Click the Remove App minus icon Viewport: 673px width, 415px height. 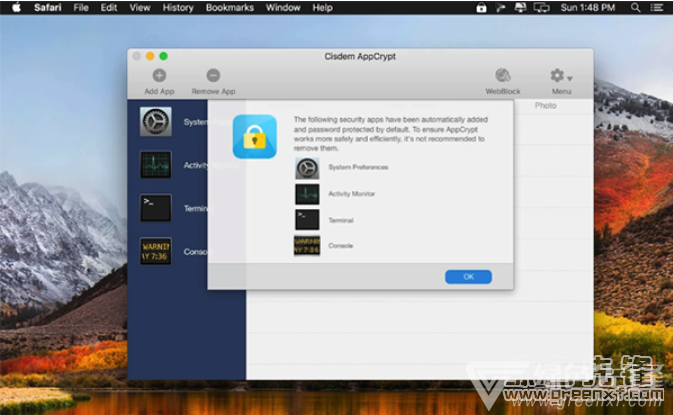[x=213, y=76]
